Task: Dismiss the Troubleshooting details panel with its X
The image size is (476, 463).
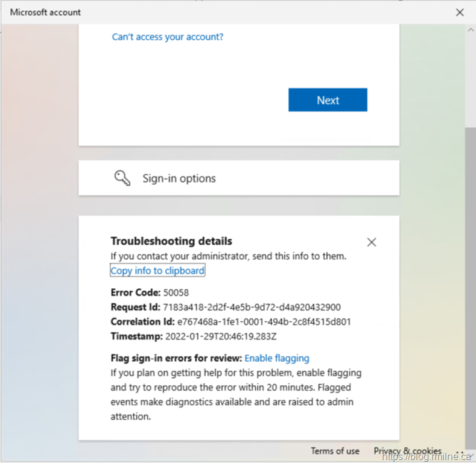Action: (x=372, y=242)
